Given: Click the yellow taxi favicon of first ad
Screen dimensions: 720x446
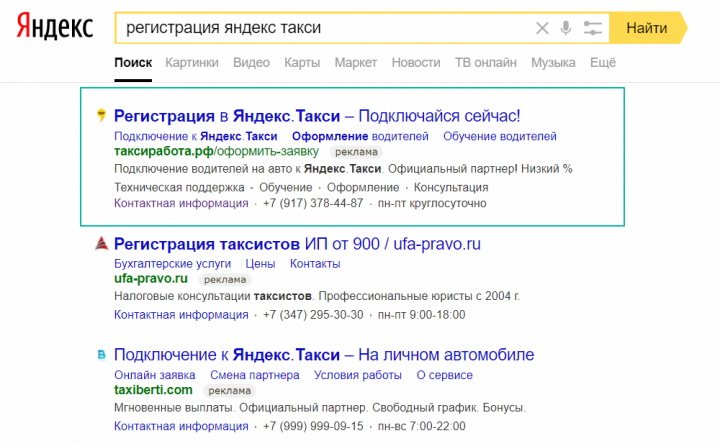Looking at the screenshot, I should (x=101, y=115).
